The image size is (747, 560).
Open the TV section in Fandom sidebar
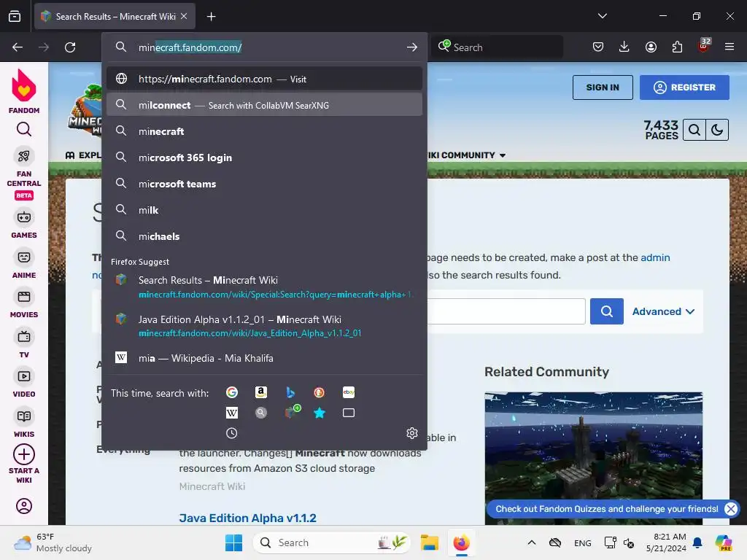24,343
